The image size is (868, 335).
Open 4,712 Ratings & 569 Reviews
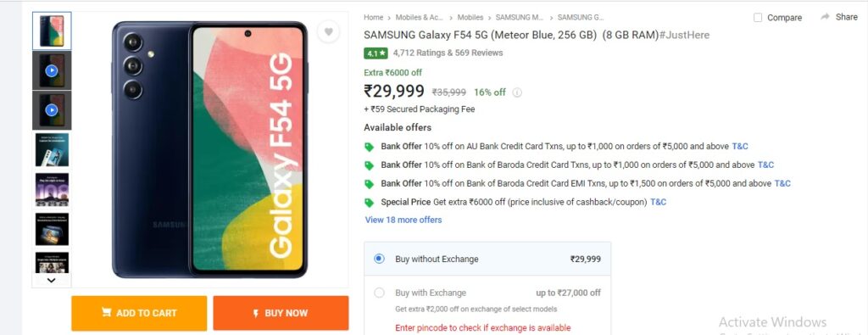click(x=448, y=53)
